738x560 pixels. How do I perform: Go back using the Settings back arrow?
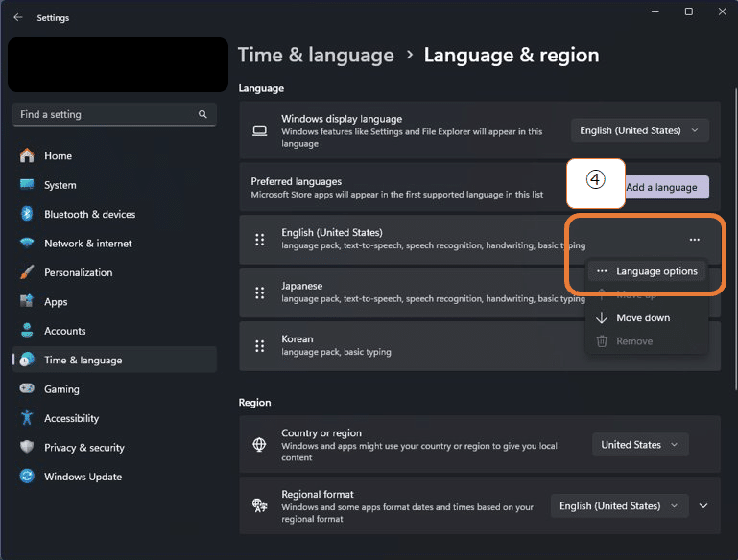pyautogui.click(x=18, y=17)
